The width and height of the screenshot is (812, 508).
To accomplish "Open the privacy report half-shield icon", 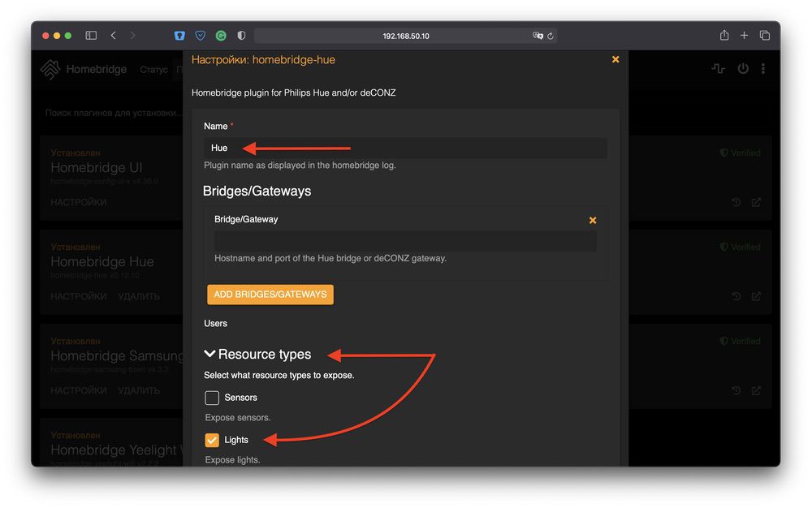I will [x=241, y=35].
